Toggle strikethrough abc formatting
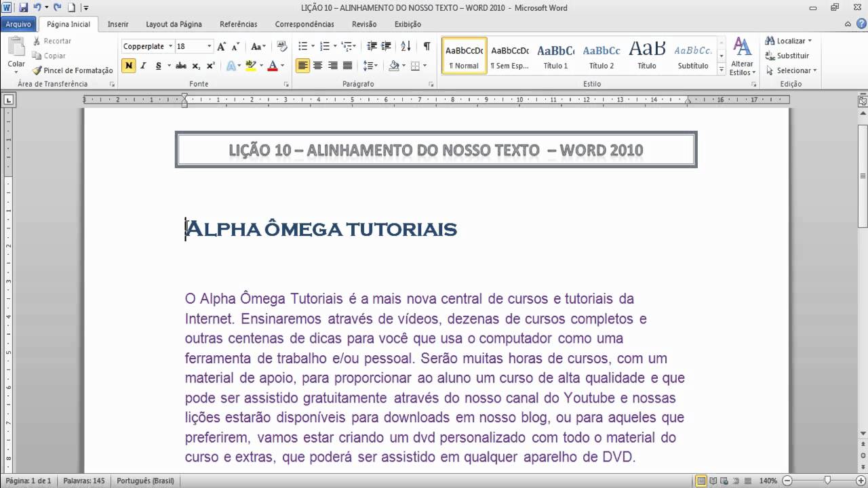This screenshot has width=868, height=488. tap(180, 66)
